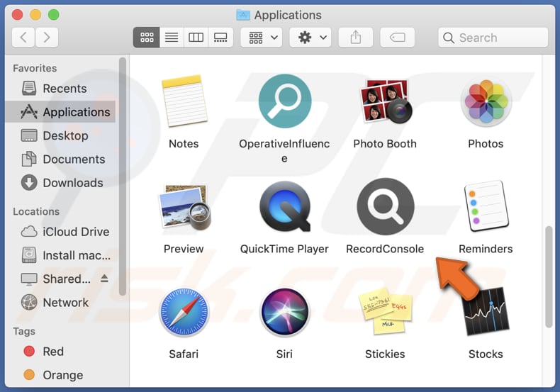Click the QuickTime Player name label
560x392 pixels.
pos(284,249)
